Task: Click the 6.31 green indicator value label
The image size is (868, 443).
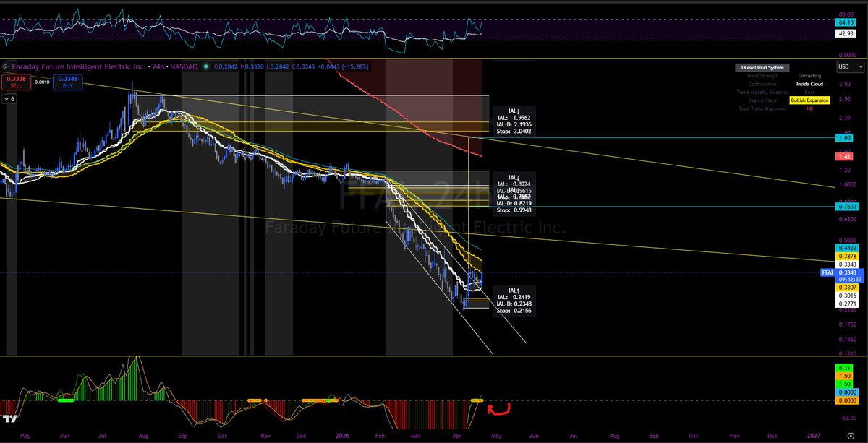Action: 843,368
